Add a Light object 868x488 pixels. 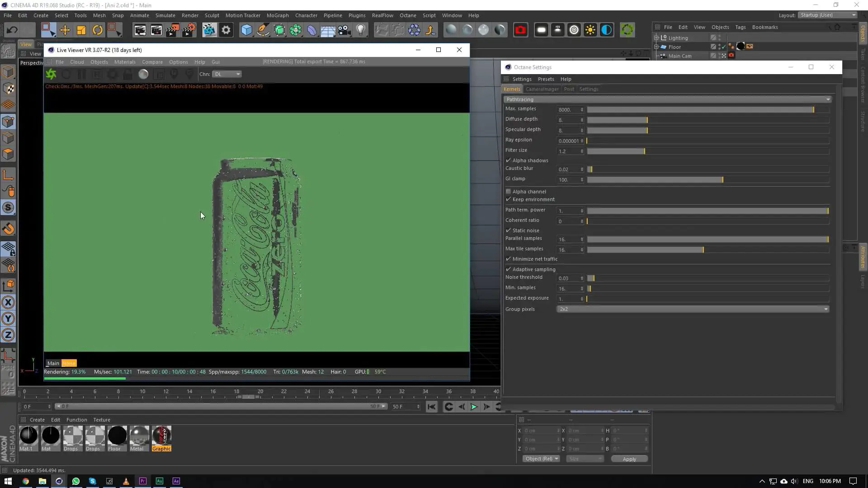[x=360, y=30]
